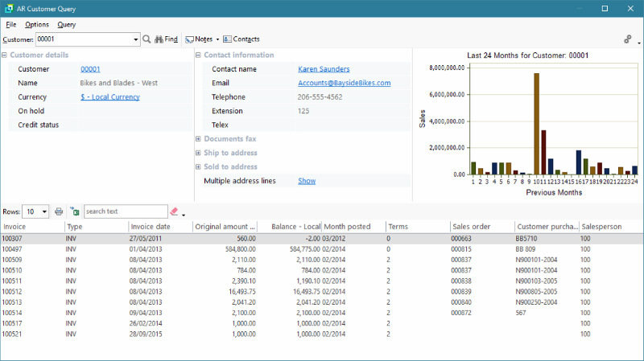
Task: Select invoice row 100509
Action: pyautogui.click(x=322, y=260)
